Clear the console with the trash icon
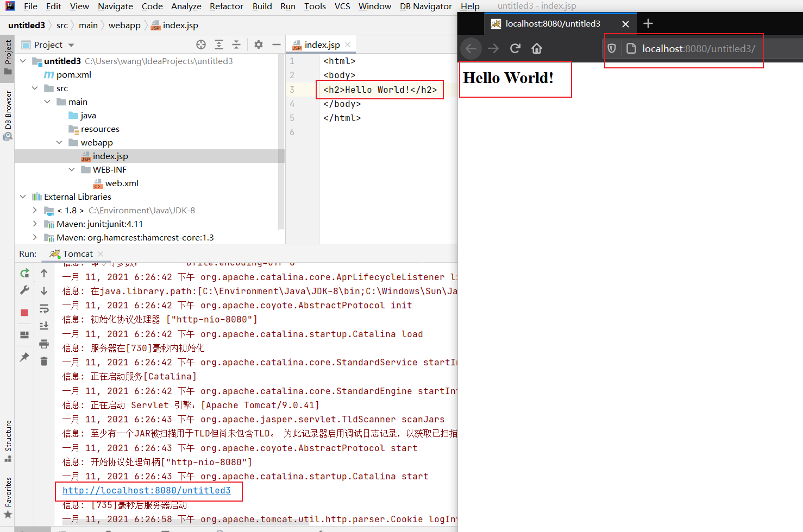The height and width of the screenshot is (532, 803). coord(44,362)
